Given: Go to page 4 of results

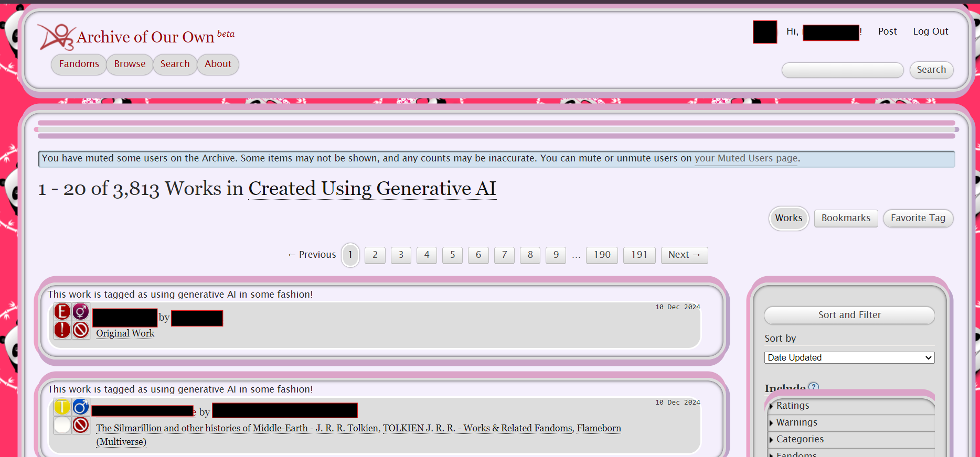Looking at the screenshot, I should (x=427, y=255).
